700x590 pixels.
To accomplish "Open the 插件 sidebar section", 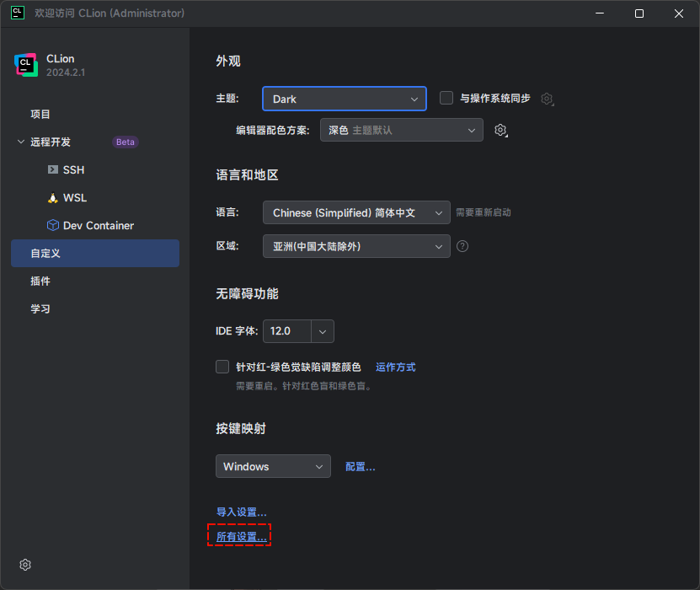I will click(x=40, y=281).
